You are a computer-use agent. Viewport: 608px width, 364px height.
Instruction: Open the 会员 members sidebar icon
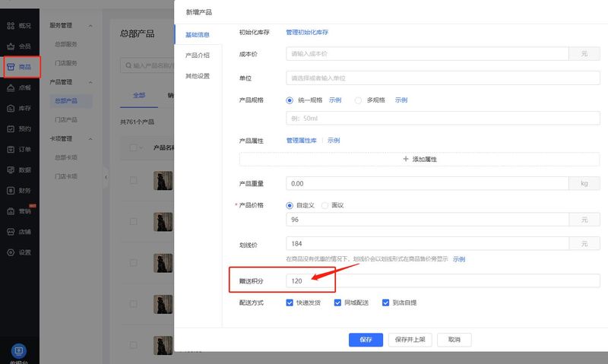(11, 46)
